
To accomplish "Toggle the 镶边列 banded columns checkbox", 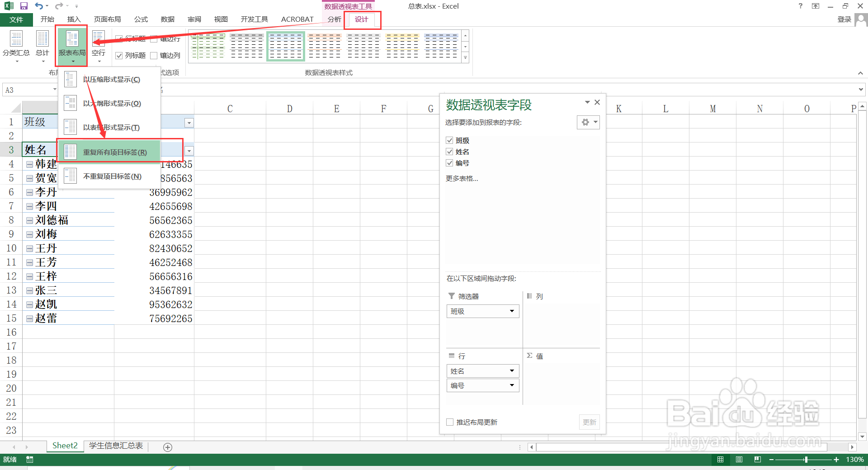I will coord(154,56).
